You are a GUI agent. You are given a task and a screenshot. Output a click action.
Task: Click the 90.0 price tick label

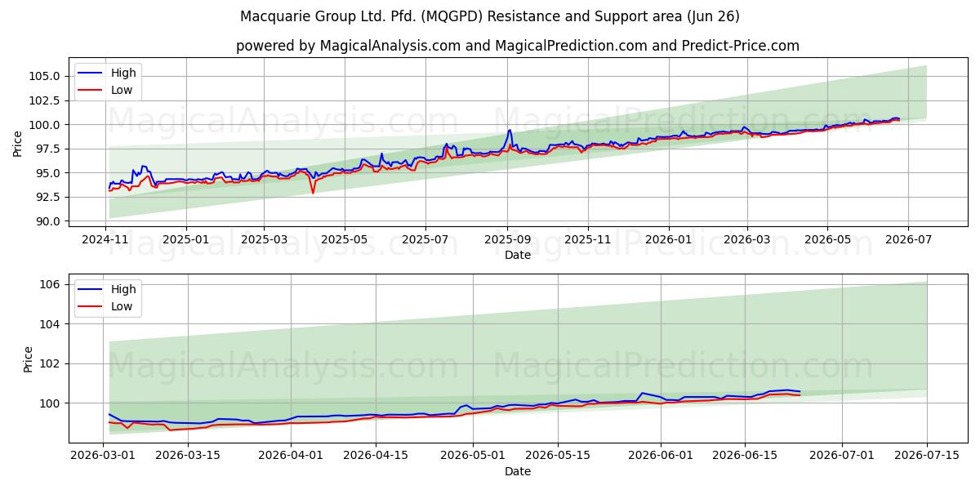pos(48,221)
